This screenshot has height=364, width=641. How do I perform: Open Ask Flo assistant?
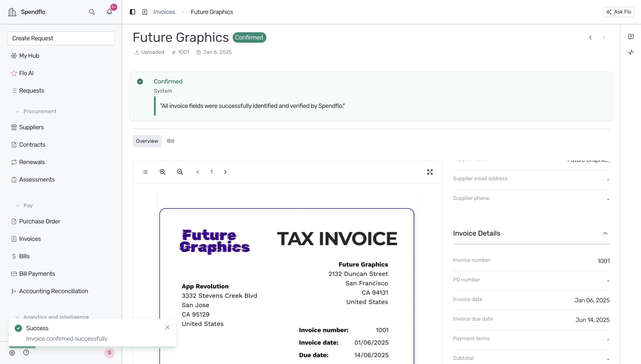point(618,12)
